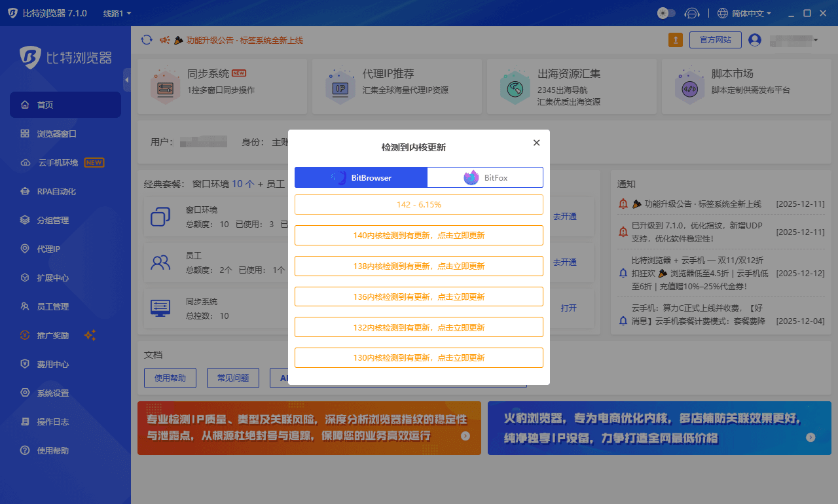Image resolution: width=838 pixels, height=504 pixels.
Task: Click the 官方网站 button
Action: [x=715, y=40]
